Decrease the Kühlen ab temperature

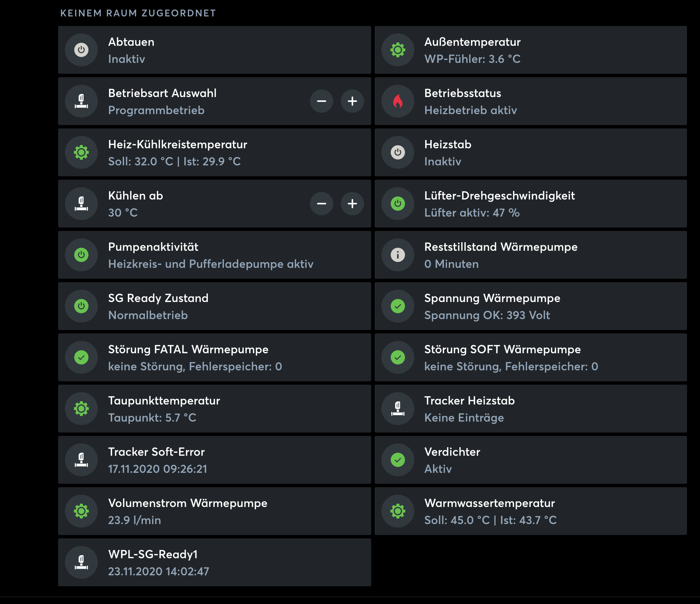[321, 204]
